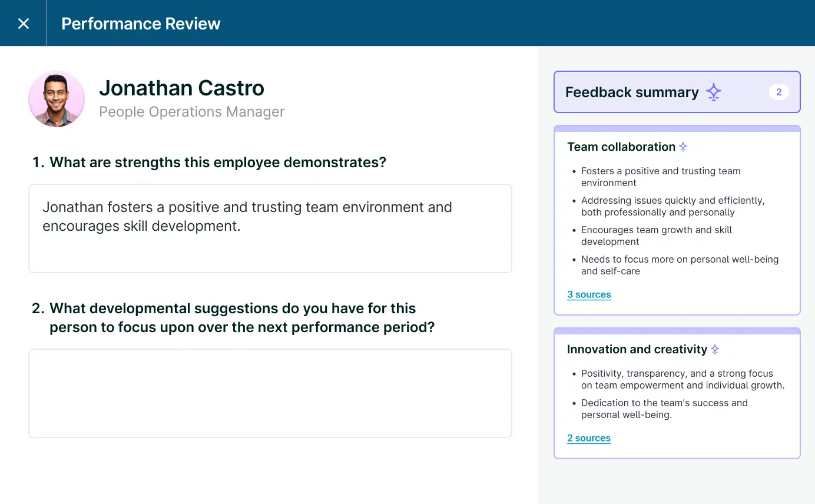
Task: Click the Jonathan Castro name heading
Action: pos(181,88)
